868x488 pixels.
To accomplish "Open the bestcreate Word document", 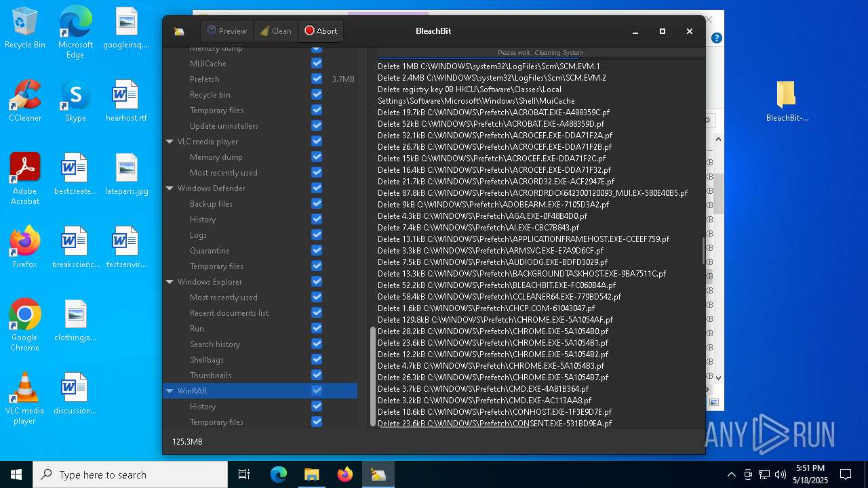I will [75, 175].
